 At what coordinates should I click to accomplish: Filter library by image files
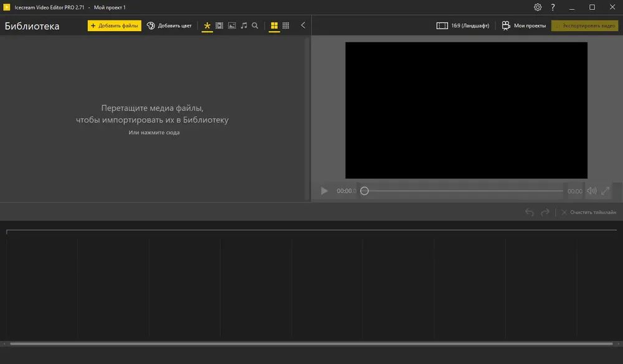232,26
